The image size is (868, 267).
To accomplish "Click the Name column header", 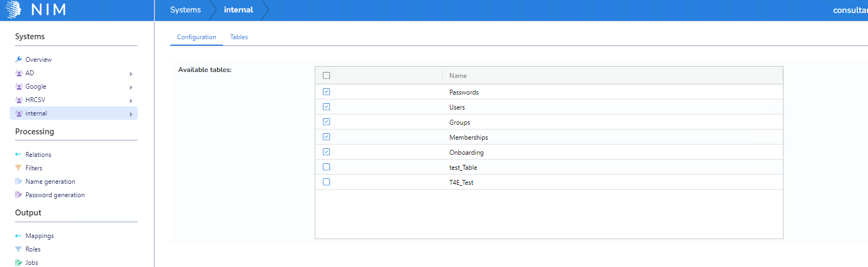I will pos(458,76).
